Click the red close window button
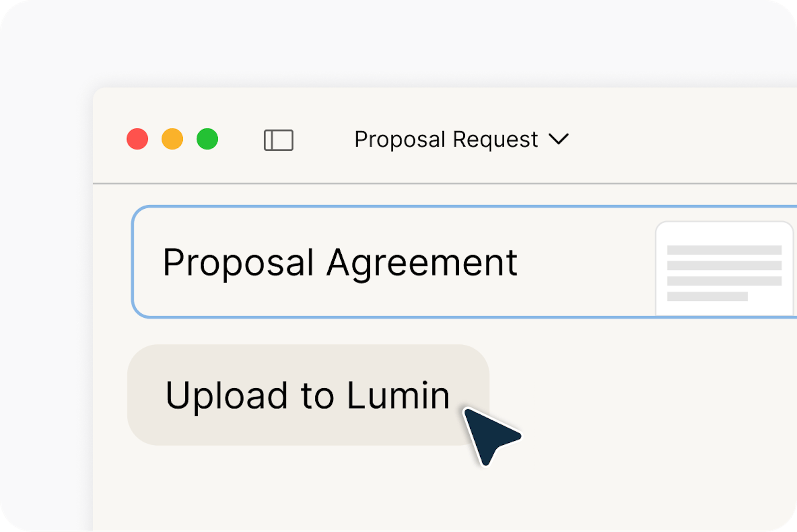 [x=137, y=139]
